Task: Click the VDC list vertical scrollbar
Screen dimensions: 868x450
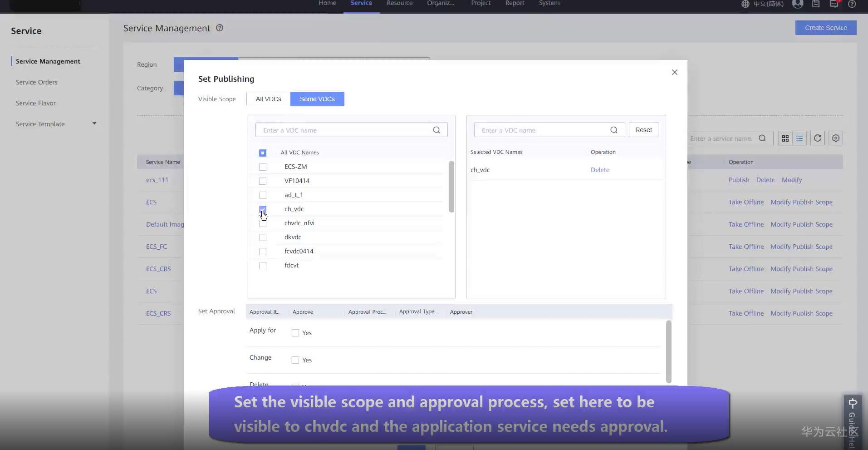Action: click(451, 187)
